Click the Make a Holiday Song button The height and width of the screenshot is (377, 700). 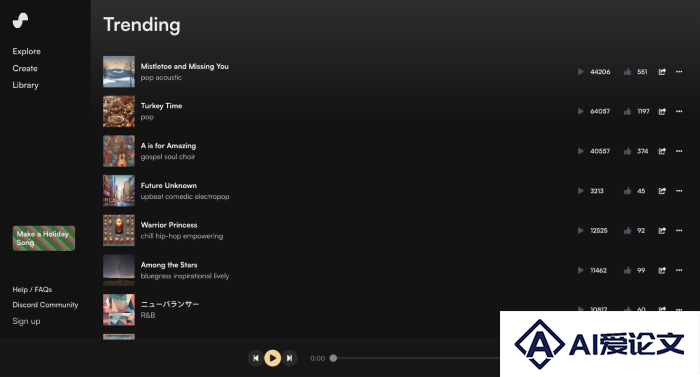pos(44,238)
